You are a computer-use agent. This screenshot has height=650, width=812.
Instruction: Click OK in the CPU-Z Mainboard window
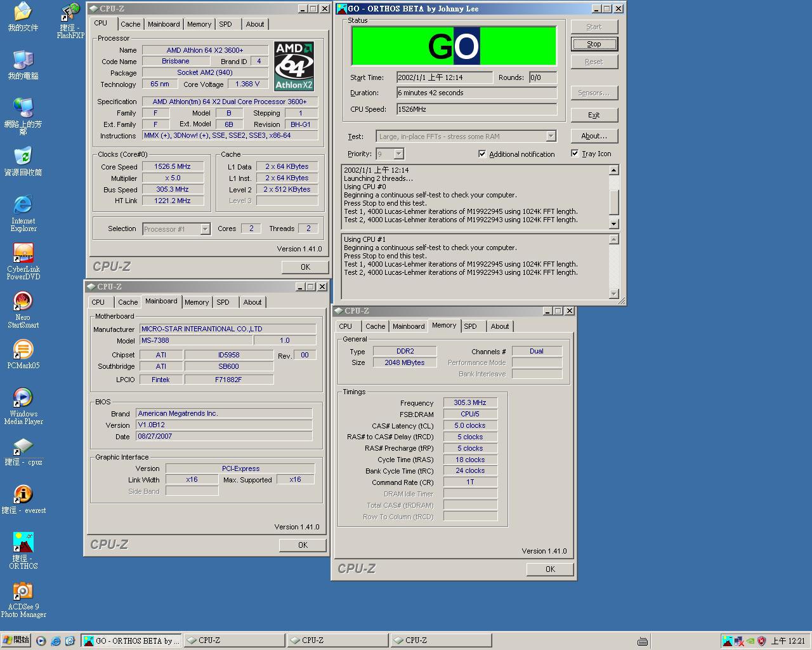point(303,545)
